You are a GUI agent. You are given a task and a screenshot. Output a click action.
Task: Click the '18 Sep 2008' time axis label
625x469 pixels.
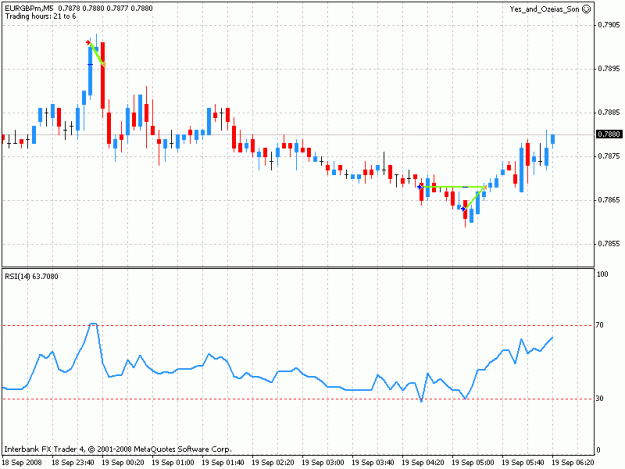pos(22,462)
